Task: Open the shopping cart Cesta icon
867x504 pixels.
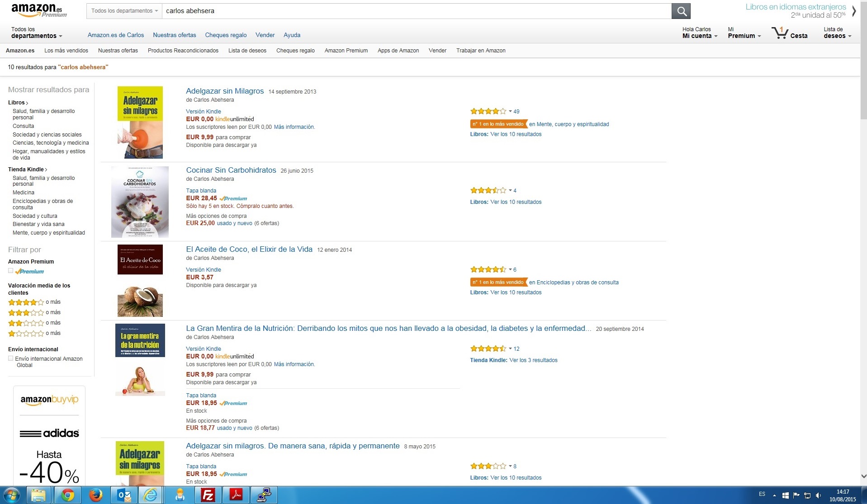Action: pos(789,33)
